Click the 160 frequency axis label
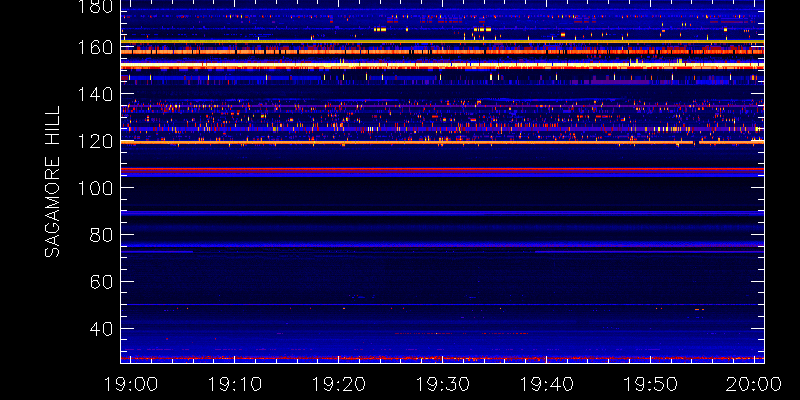This screenshot has width=800, height=400. 94,48
